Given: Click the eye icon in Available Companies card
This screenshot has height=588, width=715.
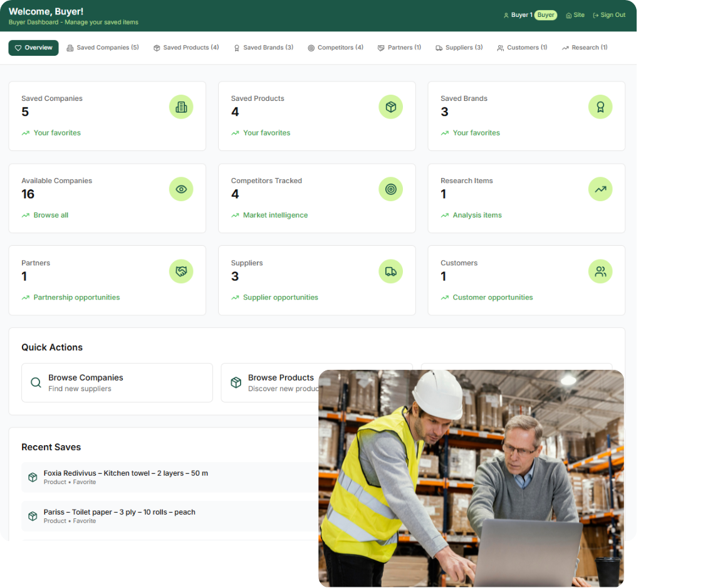Looking at the screenshot, I should (x=181, y=189).
